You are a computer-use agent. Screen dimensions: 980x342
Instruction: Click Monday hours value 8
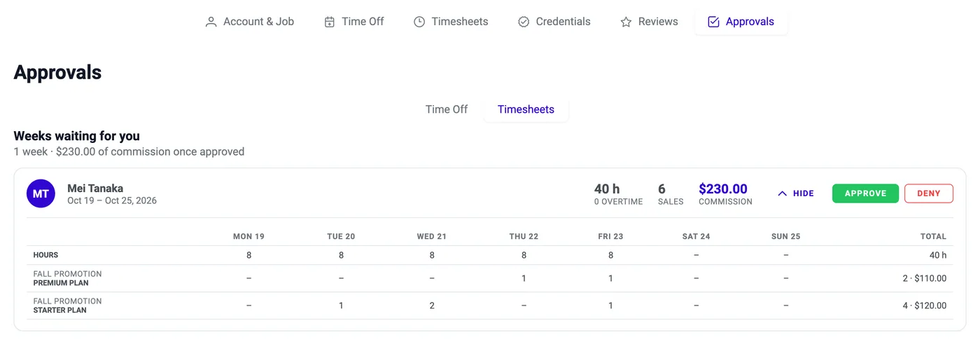click(248, 255)
